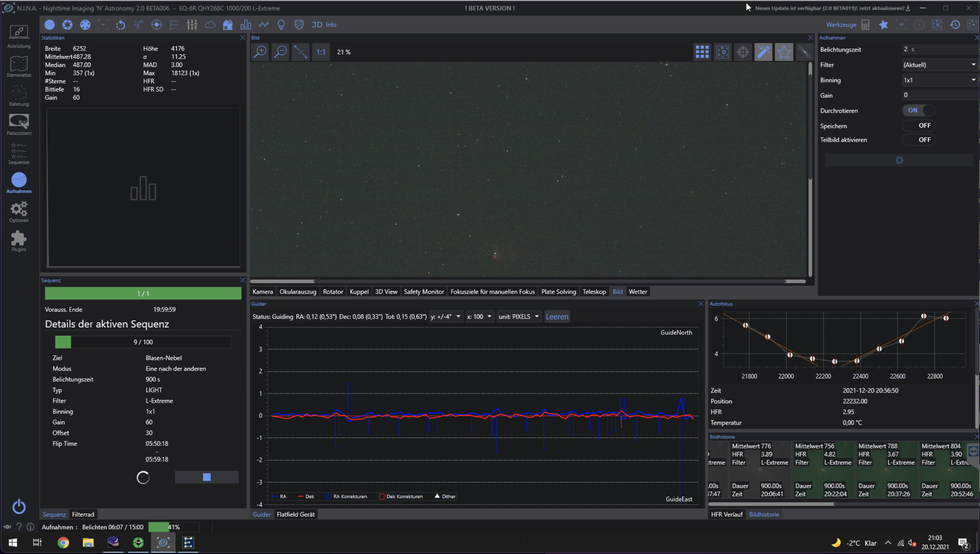Image resolution: width=980 pixels, height=554 pixels.
Task: Set image zoom to 1:1
Action: [x=321, y=52]
